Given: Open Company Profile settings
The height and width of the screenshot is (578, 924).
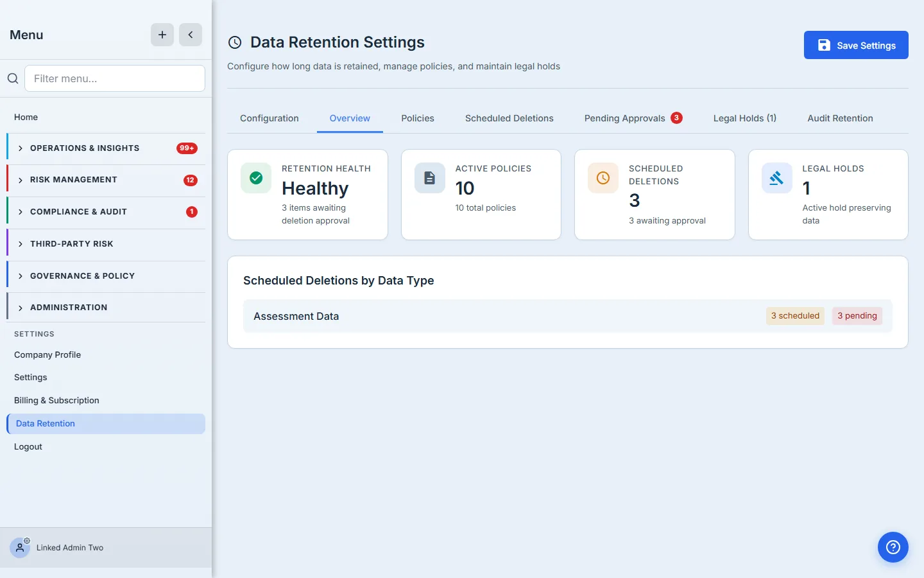Looking at the screenshot, I should [106, 355].
